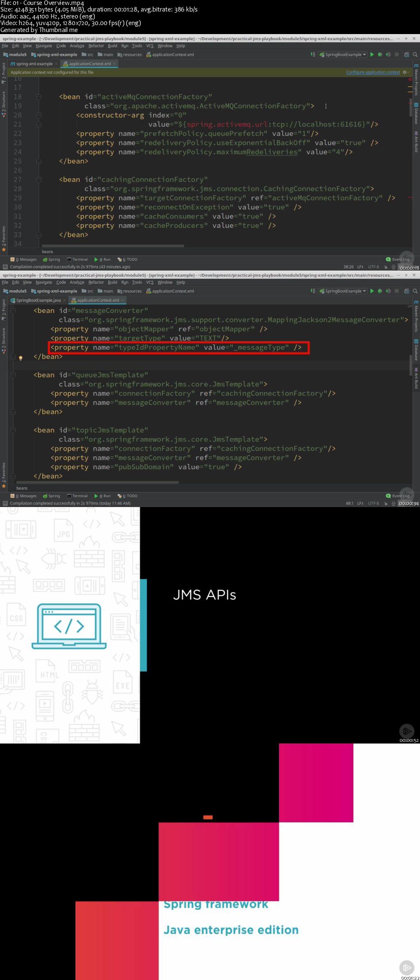Open the TODO tool window in the top frame
The height and width of the screenshot is (980, 420).
(x=128, y=259)
